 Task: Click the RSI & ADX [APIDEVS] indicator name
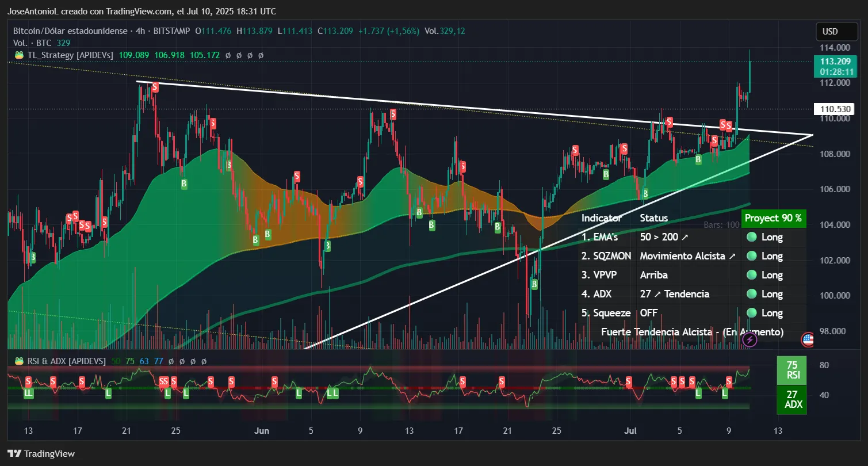point(67,361)
